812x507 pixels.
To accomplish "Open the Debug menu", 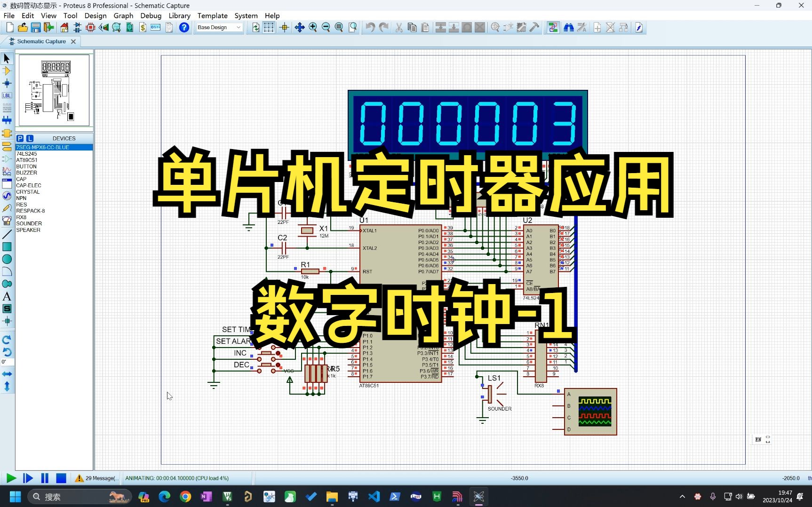I will click(x=151, y=16).
